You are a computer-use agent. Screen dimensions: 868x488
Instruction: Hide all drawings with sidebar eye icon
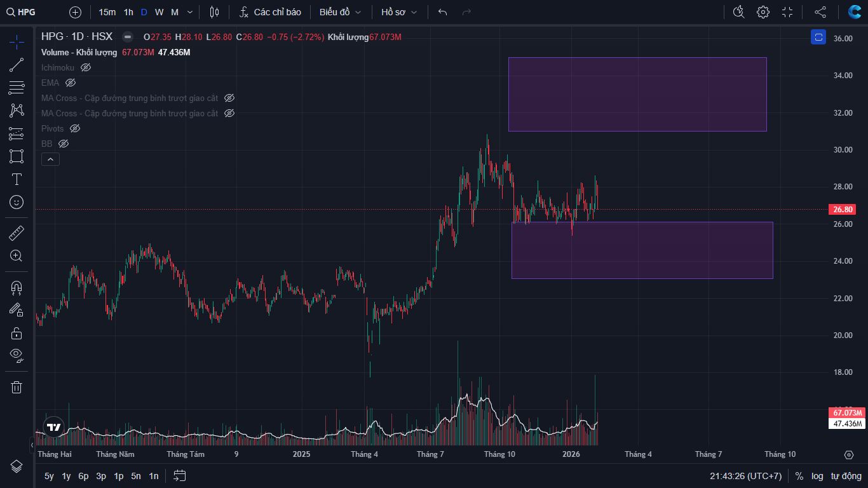(17, 356)
